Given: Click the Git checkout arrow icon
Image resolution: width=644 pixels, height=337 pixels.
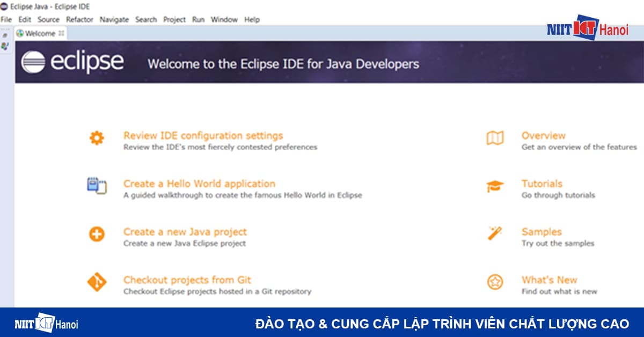Looking at the screenshot, I should tap(96, 283).
